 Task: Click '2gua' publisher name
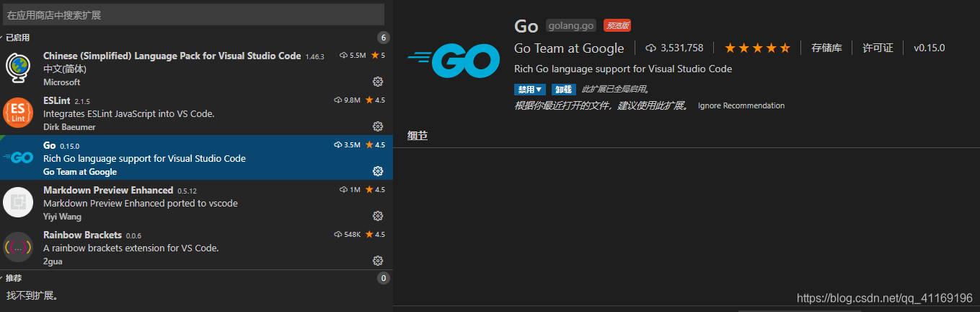pos(53,261)
